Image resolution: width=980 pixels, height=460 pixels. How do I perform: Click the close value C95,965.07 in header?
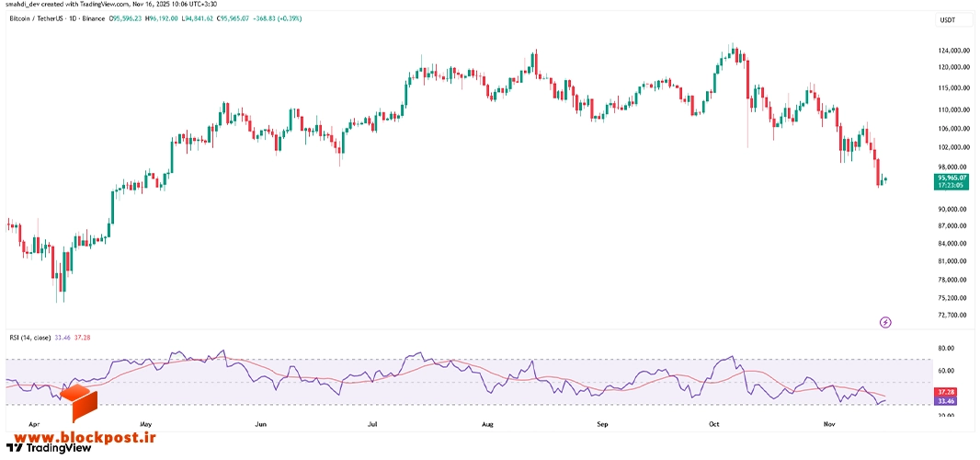(x=234, y=18)
